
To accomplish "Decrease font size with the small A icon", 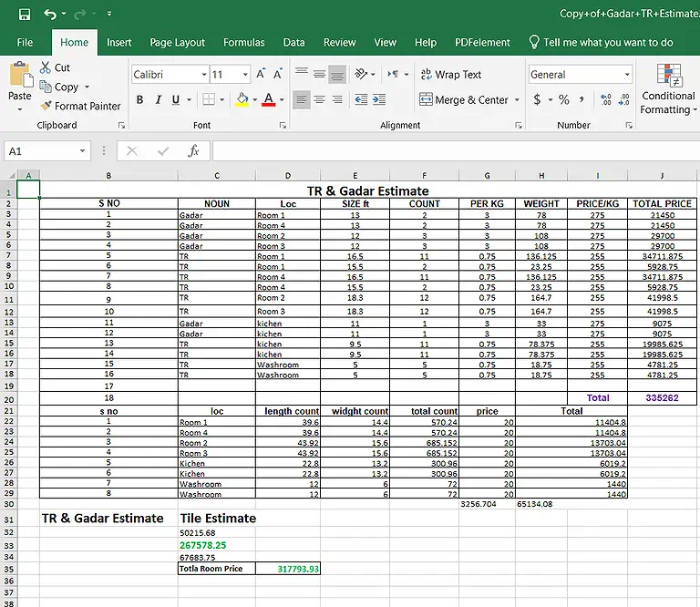I will click(x=278, y=74).
